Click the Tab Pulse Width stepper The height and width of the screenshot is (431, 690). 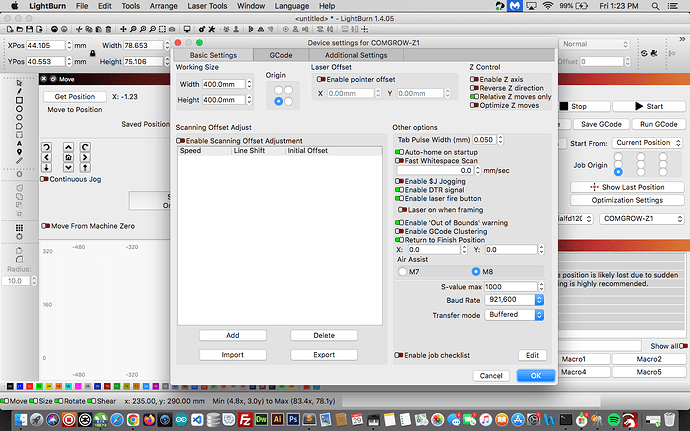pyautogui.click(x=500, y=140)
